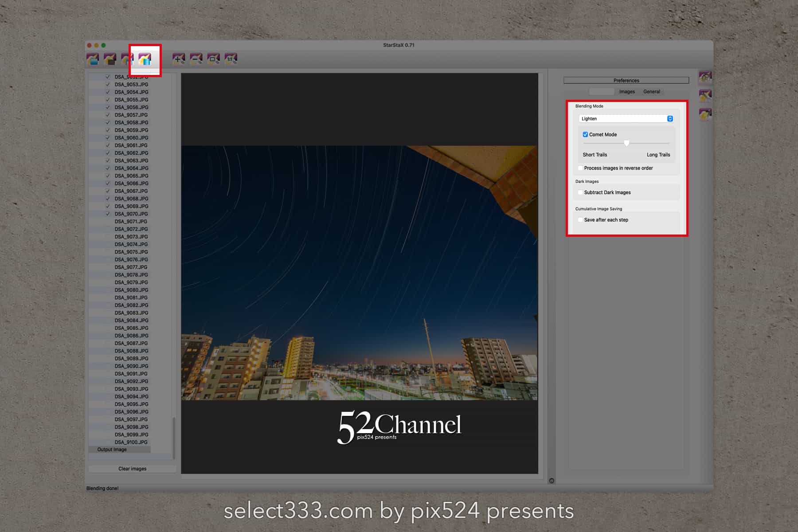Image resolution: width=798 pixels, height=532 pixels.
Task: Click the Zoom In toolbar icon
Action: tap(179, 59)
